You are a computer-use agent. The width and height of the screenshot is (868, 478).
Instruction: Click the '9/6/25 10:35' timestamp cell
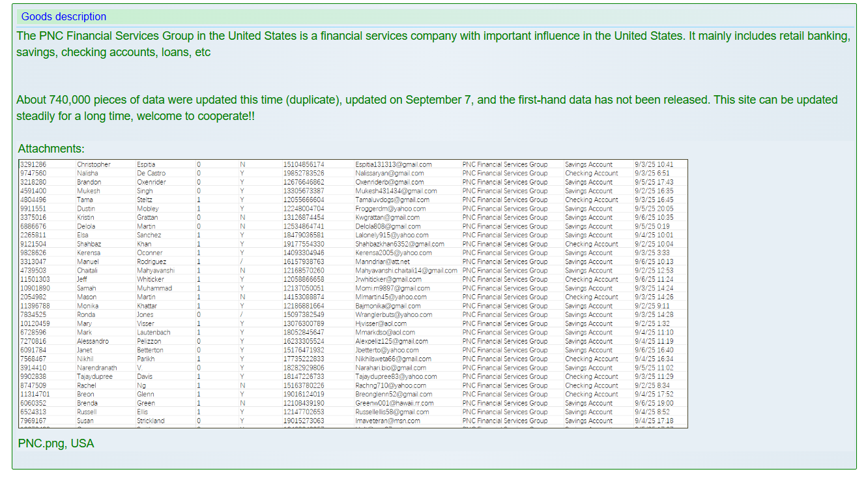654,218
